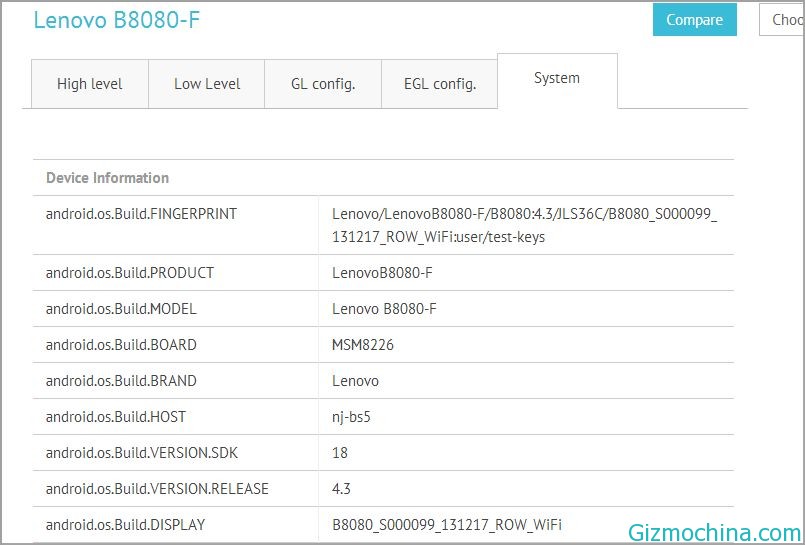
Task: Open the Low Level tab
Action: click(x=207, y=84)
